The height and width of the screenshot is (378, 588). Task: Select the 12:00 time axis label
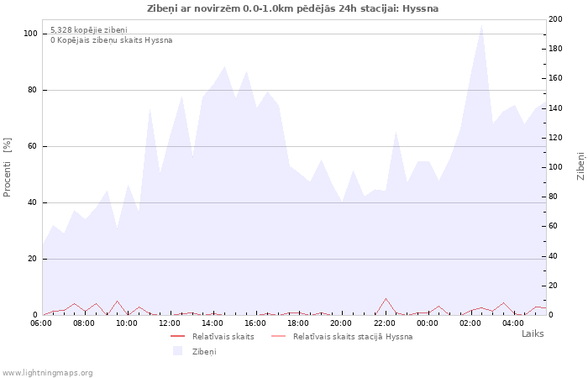point(170,323)
